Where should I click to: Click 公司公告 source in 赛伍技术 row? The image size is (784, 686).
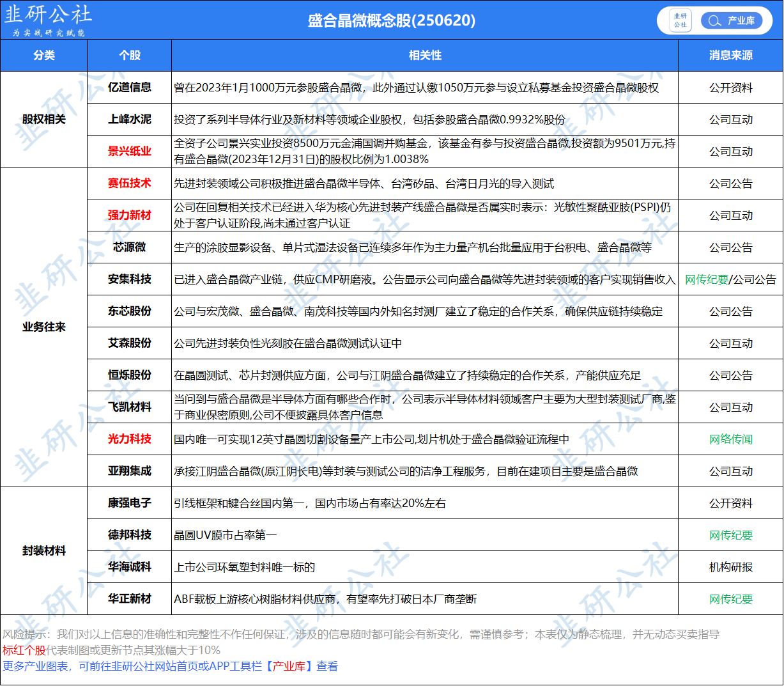731,183
